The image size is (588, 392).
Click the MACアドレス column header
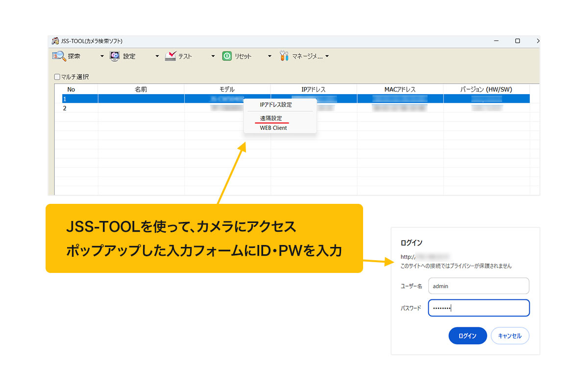(x=400, y=89)
